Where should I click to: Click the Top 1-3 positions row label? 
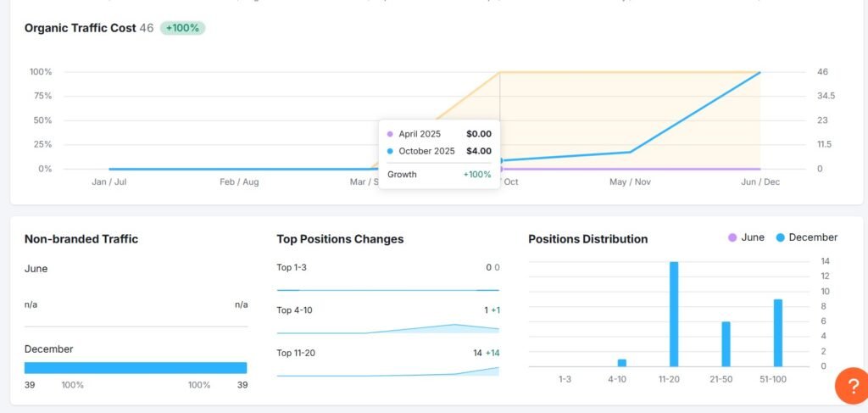tap(292, 267)
